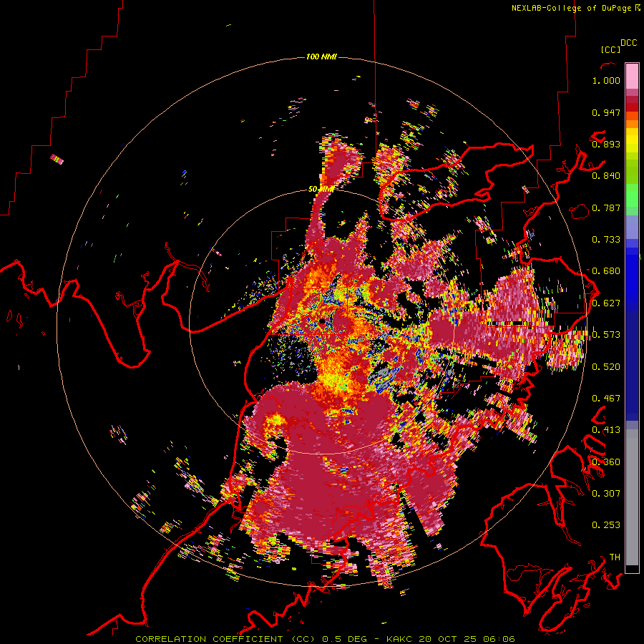The width and height of the screenshot is (644, 644).
Task: Click the 0.573 value on the color scale
Action: point(606,335)
